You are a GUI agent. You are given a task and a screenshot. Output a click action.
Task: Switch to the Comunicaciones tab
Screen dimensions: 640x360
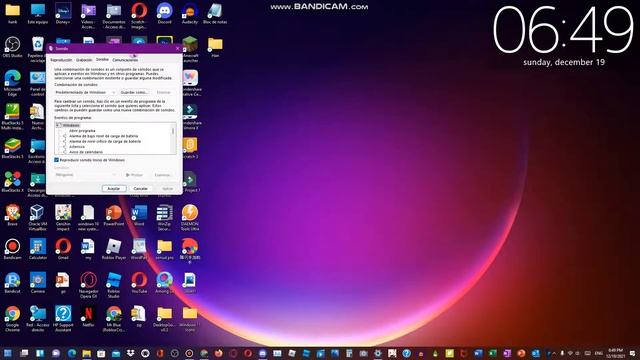click(125, 60)
